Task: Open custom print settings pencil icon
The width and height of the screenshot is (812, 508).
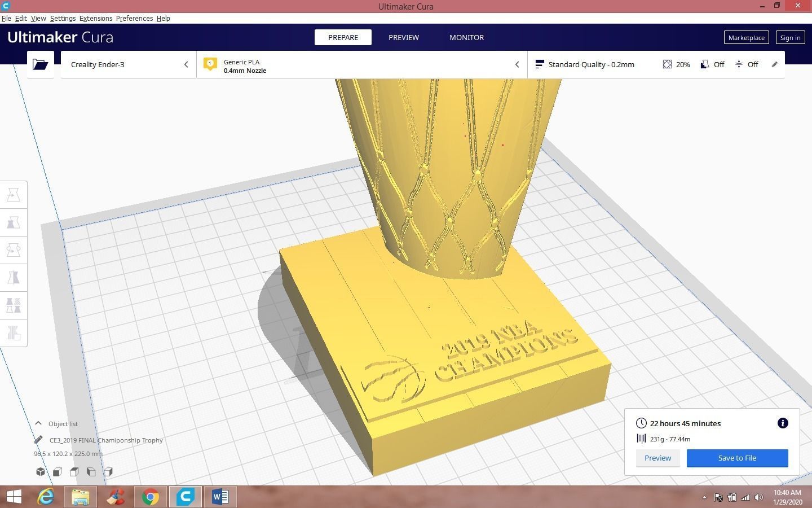Action: coord(775,64)
